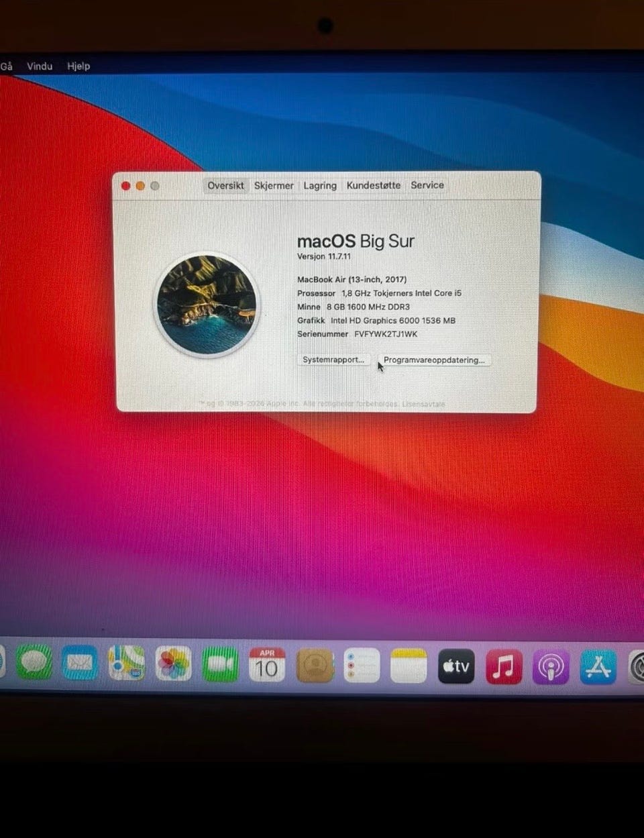Viewport: 644px width, 838px height.
Task: Open the Messages app in the Dock
Action: [34, 664]
